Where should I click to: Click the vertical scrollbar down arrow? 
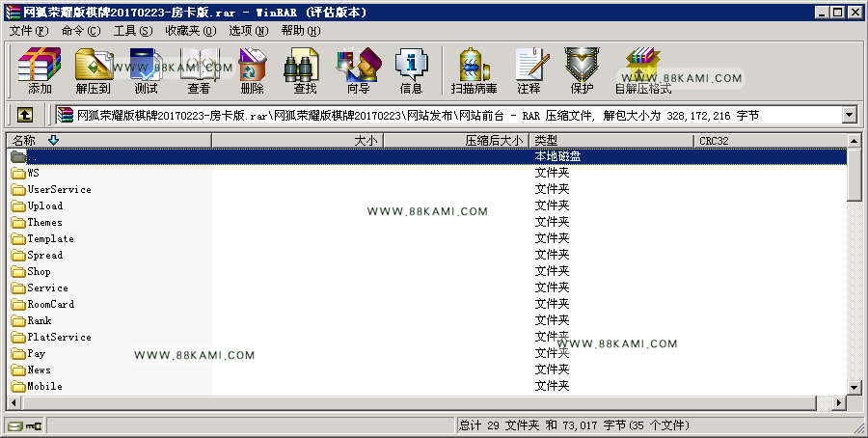click(x=854, y=388)
